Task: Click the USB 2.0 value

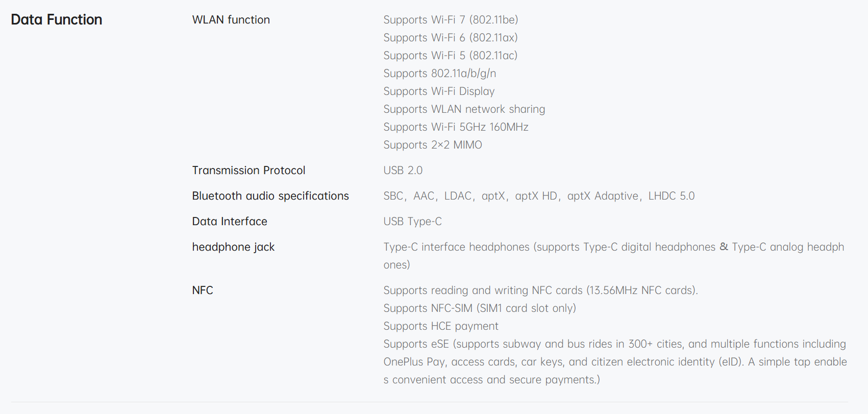Action: tap(403, 171)
